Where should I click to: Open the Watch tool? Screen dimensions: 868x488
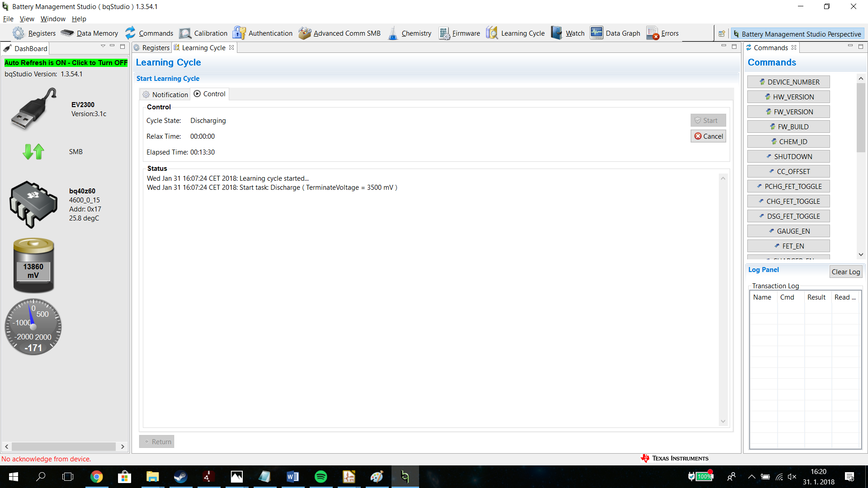click(568, 33)
